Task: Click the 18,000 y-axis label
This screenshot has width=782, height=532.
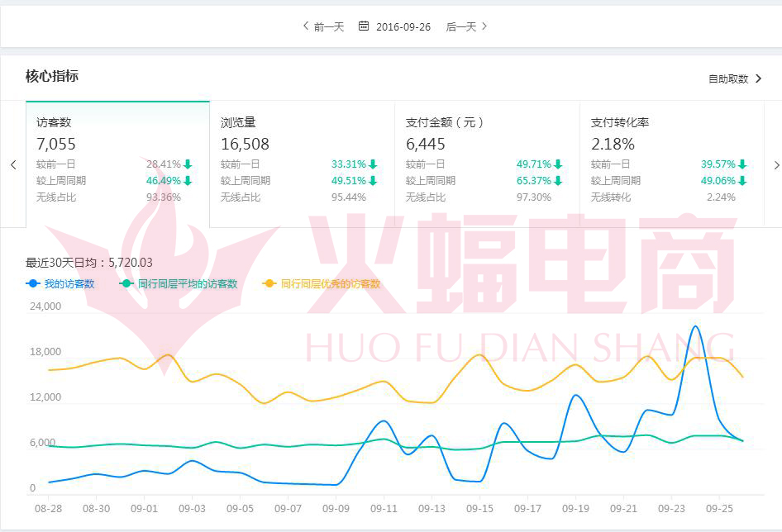Action: 45,352
